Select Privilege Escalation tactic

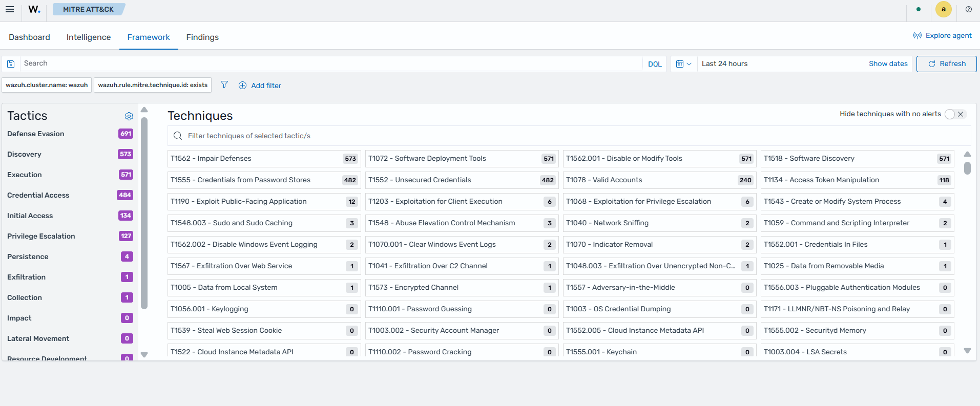coord(70,236)
